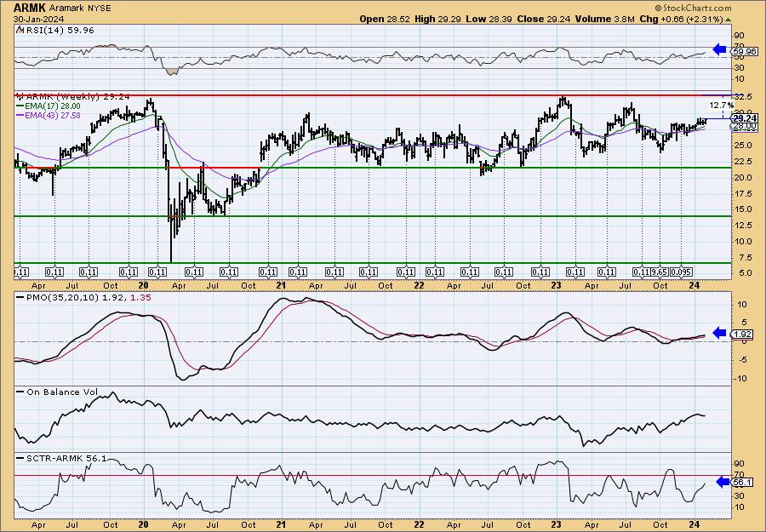The image size is (766, 532).
Task: Click the small icon before the RSI(14) label
Action: [x=20, y=30]
